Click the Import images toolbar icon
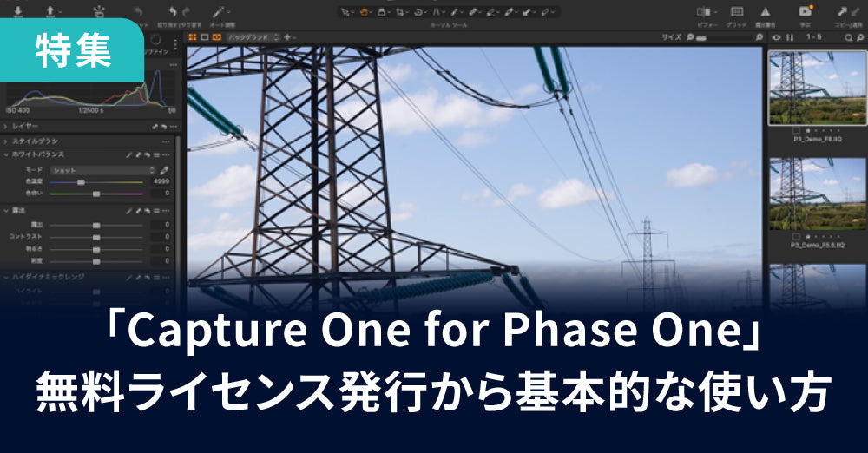This screenshot has height=453, width=868. click(x=17, y=12)
